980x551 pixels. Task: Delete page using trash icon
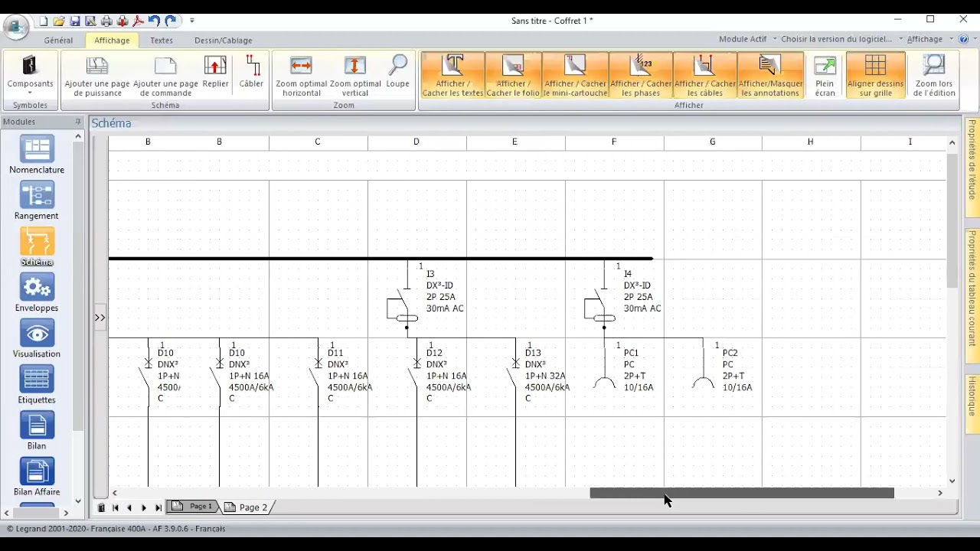pyautogui.click(x=101, y=507)
